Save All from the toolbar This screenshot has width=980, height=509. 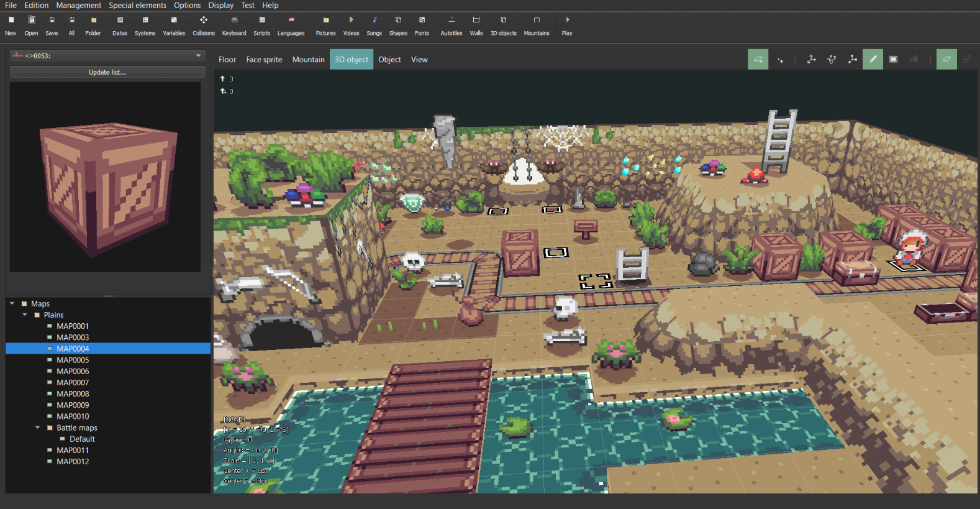pyautogui.click(x=71, y=25)
